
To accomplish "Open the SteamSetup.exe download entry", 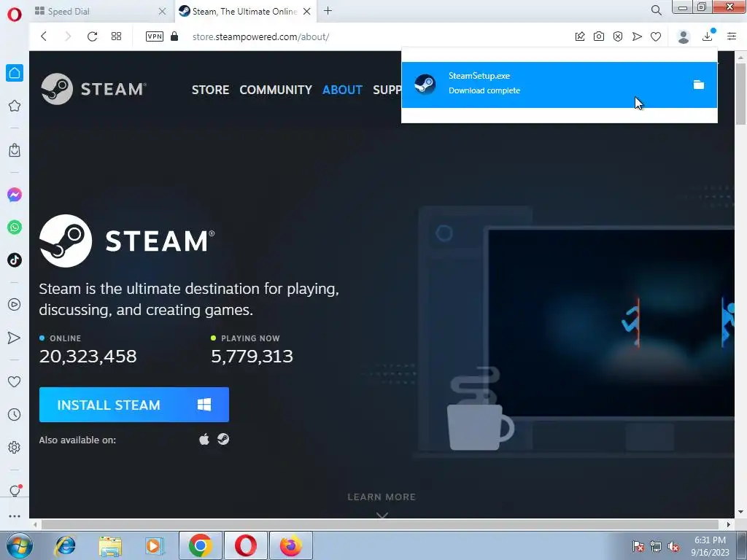I will 560,85.
